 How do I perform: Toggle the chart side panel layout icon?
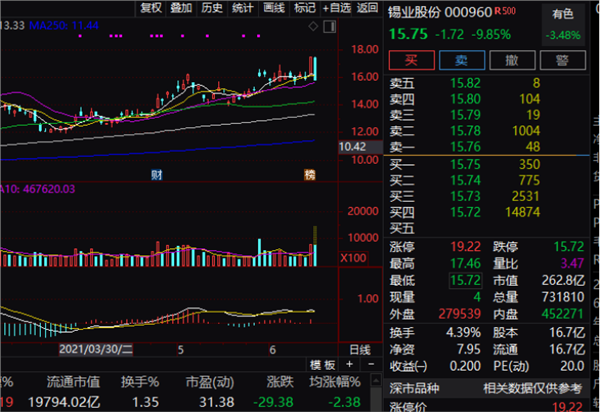[x=329, y=26]
